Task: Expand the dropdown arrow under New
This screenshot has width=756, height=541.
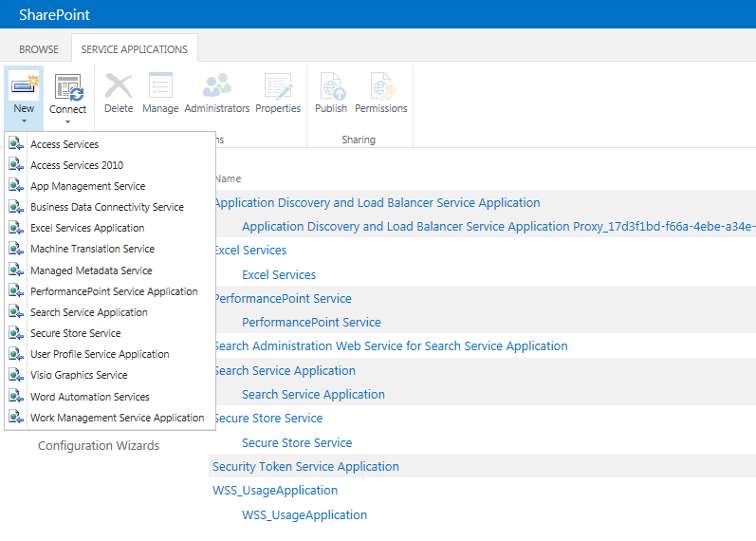Action: [24, 121]
